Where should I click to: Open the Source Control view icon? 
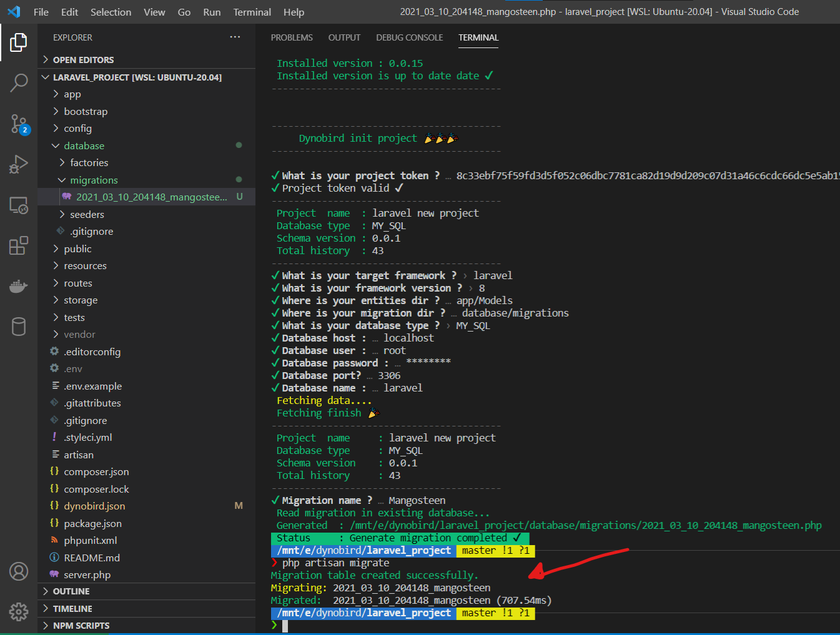point(19,124)
